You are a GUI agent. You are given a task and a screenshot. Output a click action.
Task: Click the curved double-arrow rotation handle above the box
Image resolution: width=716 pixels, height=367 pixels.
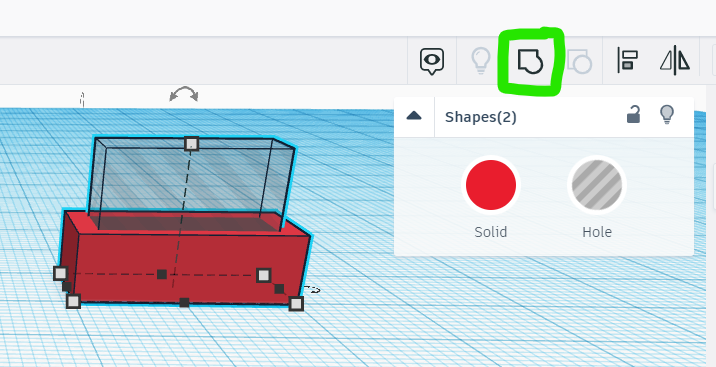tap(184, 94)
